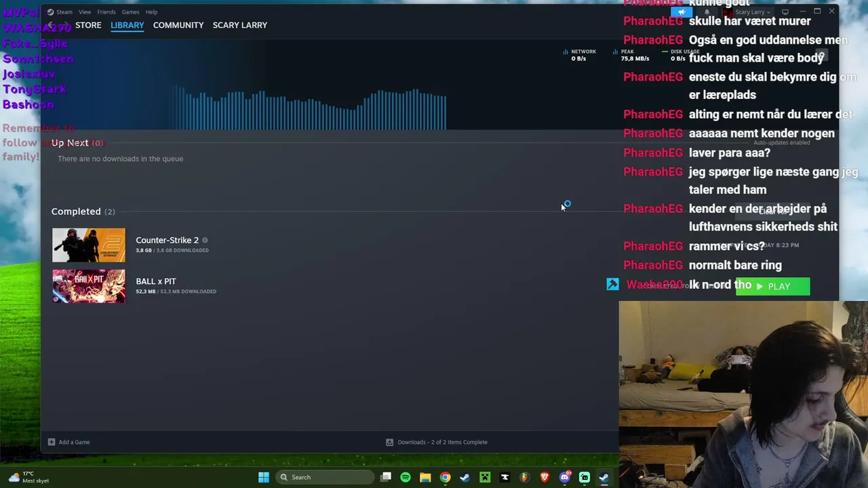The width and height of the screenshot is (868, 488).
Task: Click Downloads status in bottom bar
Action: coord(437,442)
